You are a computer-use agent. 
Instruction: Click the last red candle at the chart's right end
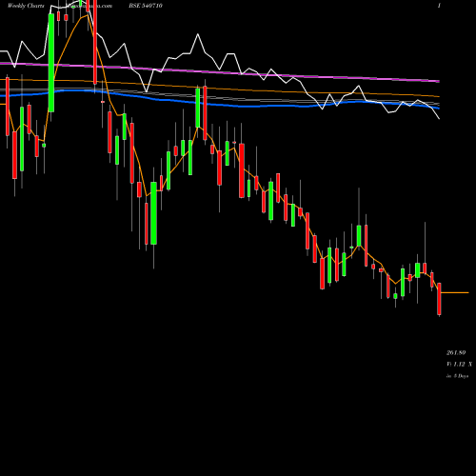click(x=439, y=299)
